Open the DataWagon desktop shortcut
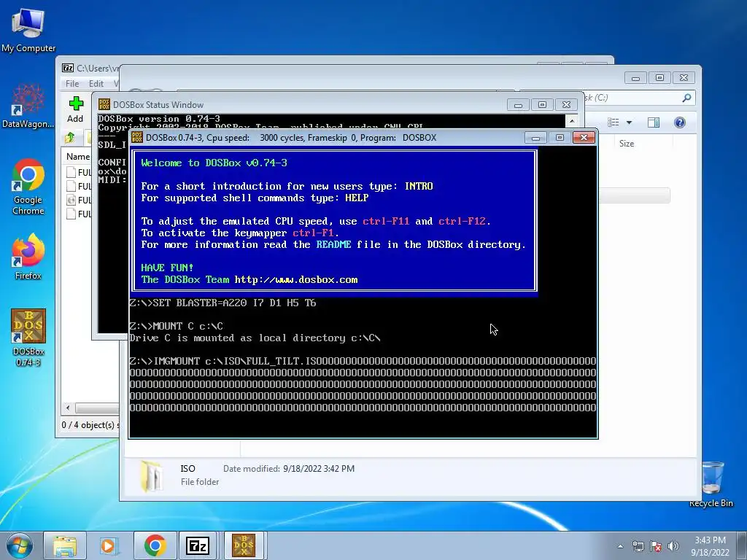Viewport: 747px width, 560px height. [28, 106]
